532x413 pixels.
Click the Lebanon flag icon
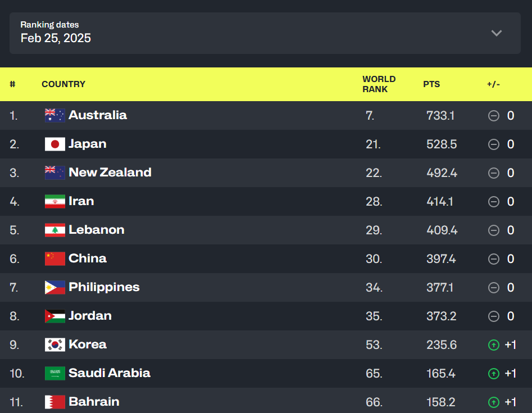[x=55, y=230]
